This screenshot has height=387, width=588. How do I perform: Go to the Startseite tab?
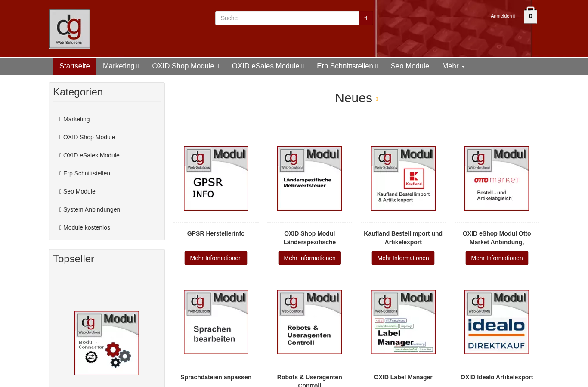[x=74, y=66]
